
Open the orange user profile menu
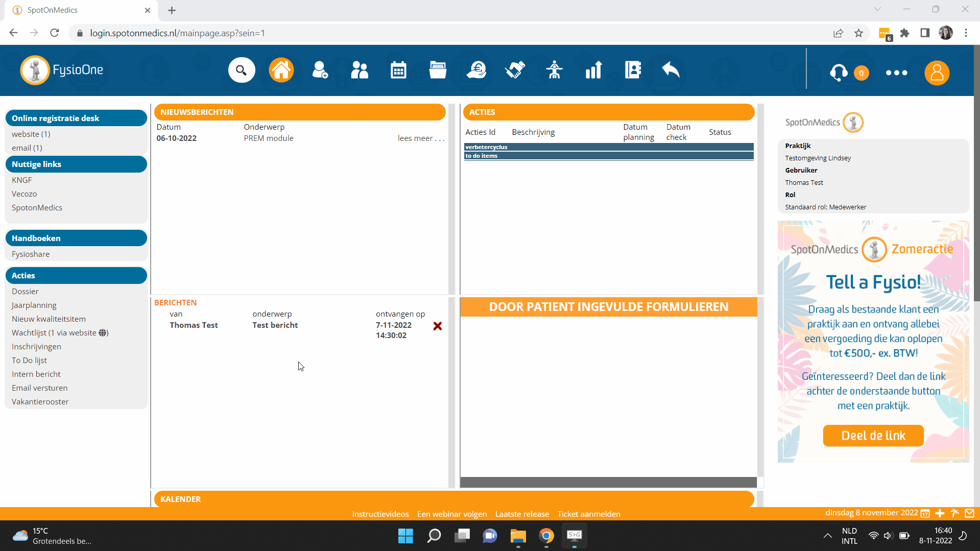937,73
